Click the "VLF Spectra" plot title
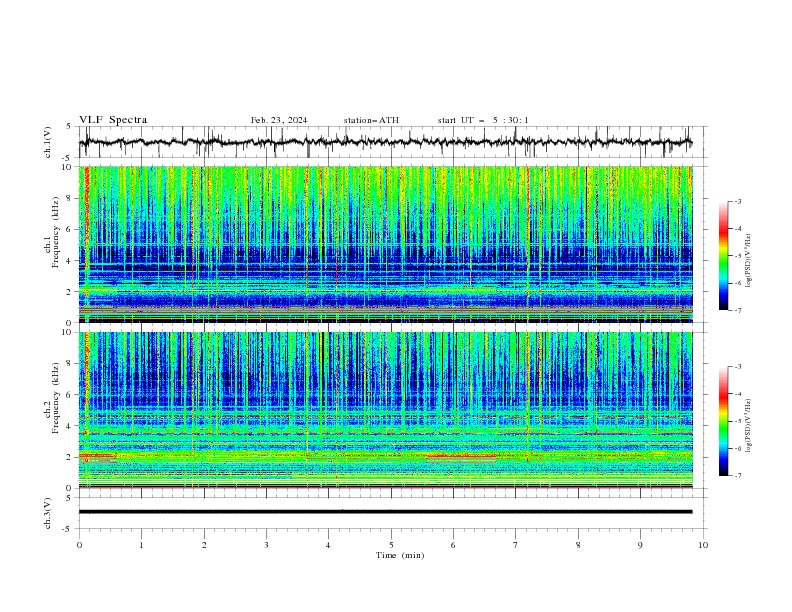This screenshot has width=792, height=612. tap(113, 120)
